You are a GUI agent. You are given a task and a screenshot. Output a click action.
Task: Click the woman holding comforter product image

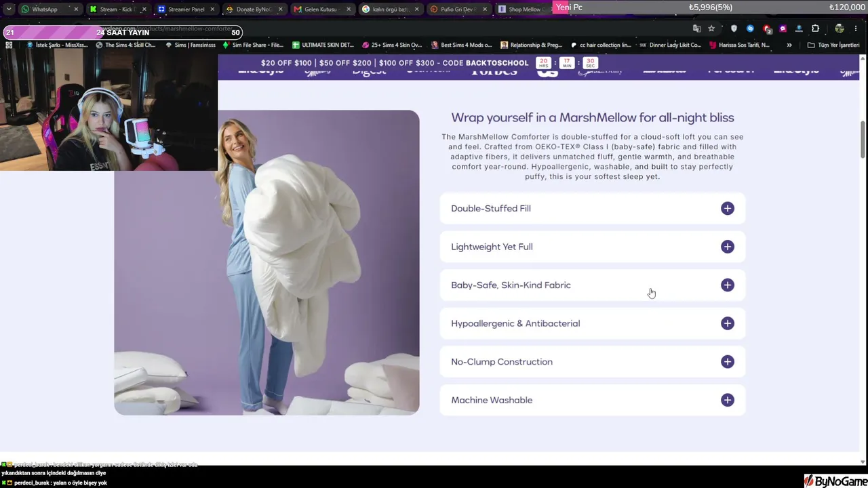(267, 262)
